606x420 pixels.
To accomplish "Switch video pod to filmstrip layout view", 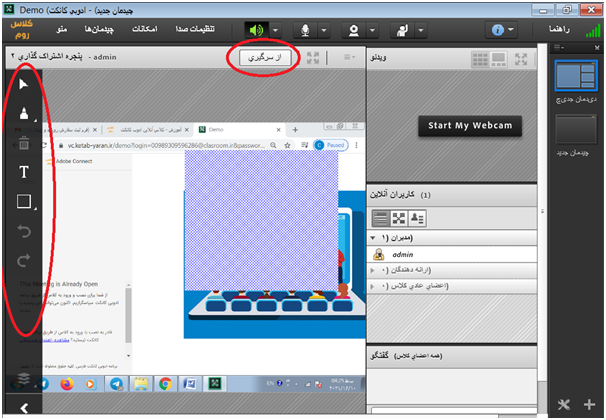I will click(x=498, y=60).
